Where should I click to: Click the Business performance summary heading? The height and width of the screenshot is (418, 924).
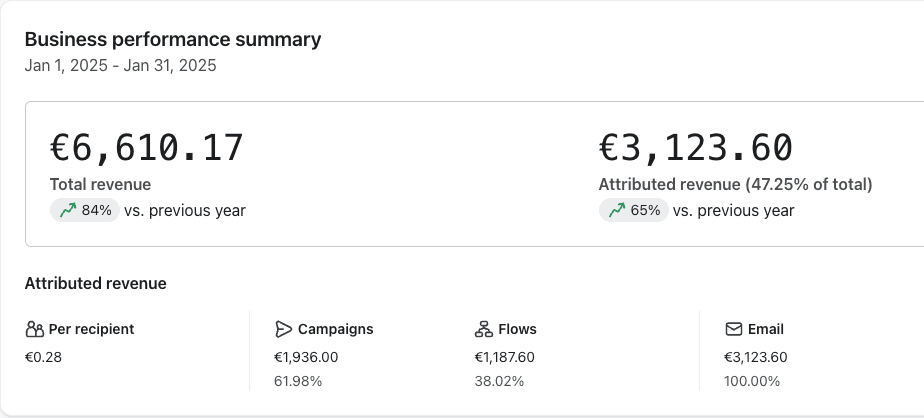(173, 40)
